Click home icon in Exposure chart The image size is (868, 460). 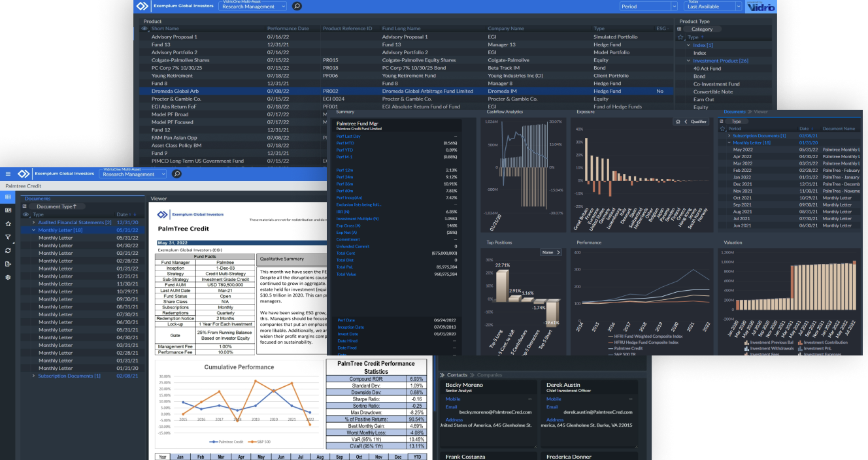point(678,122)
